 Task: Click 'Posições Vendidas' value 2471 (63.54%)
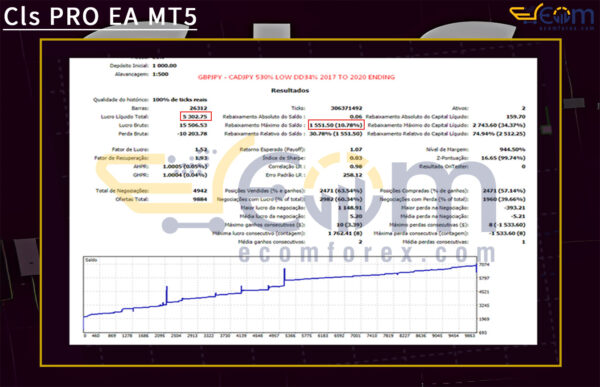(x=341, y=190)
